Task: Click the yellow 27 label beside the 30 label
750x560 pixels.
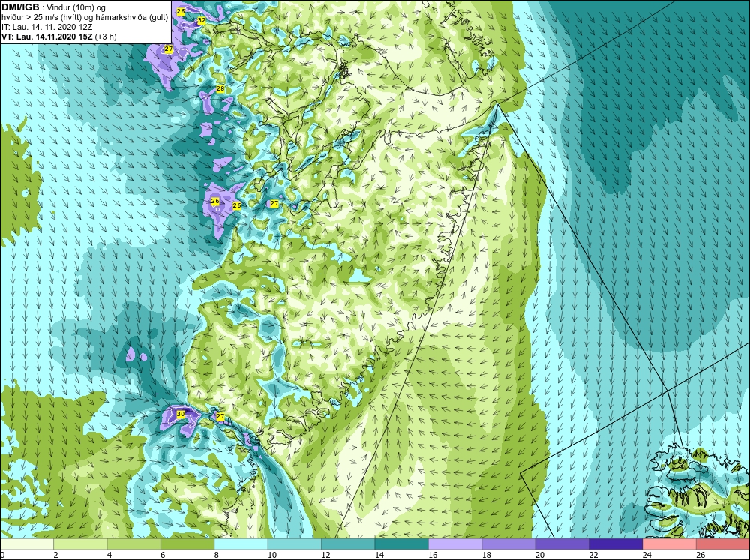Action: (220, 417)
